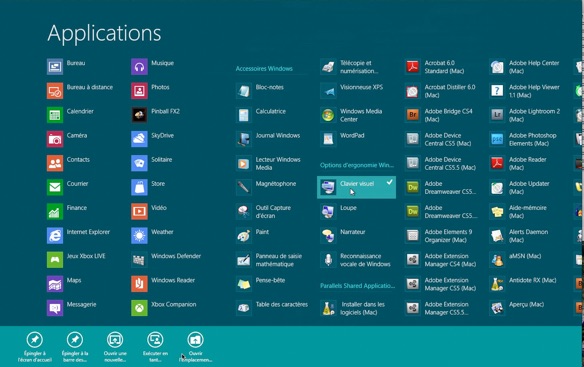This screenshot has width=584, height=367.
Task: Open the Loupe magnifier
Action: tap(338, 212)
